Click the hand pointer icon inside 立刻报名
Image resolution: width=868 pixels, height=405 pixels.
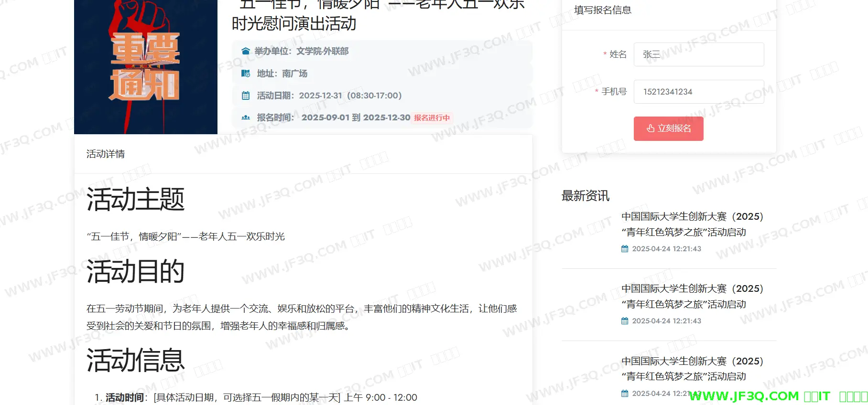pos(650,128)
